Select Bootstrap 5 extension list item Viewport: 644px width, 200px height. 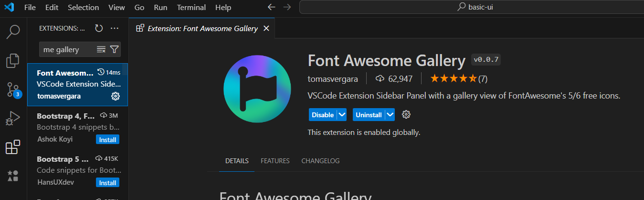click(78, 171)
